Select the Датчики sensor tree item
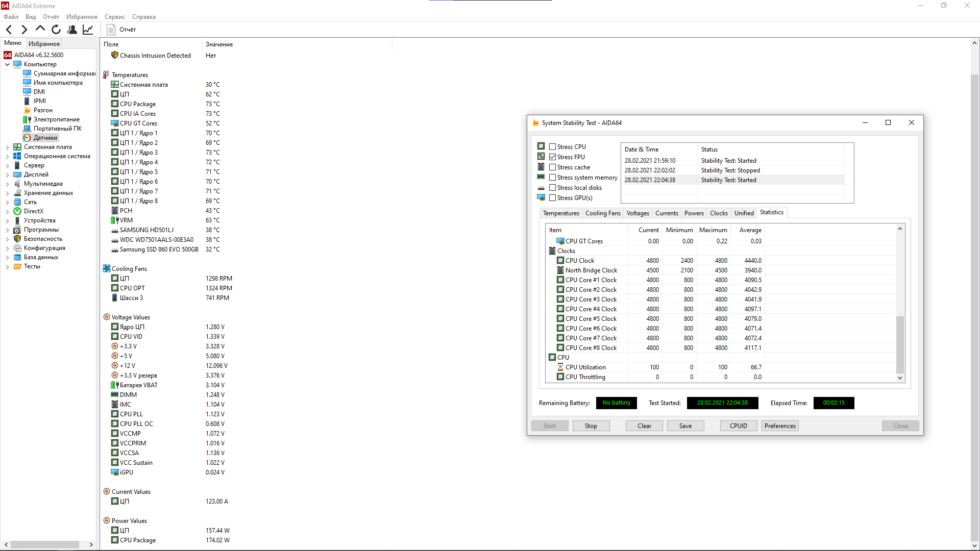 [45, 138]
